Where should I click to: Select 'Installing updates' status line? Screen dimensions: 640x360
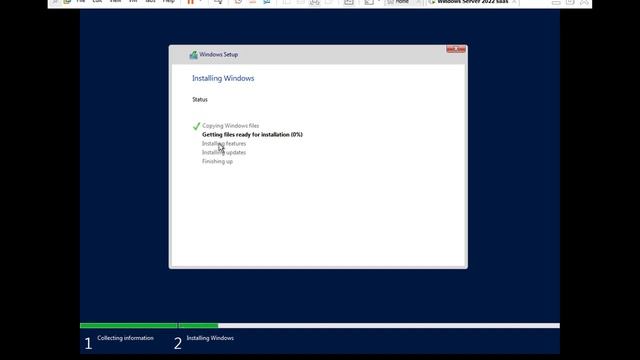pos(224,152)
